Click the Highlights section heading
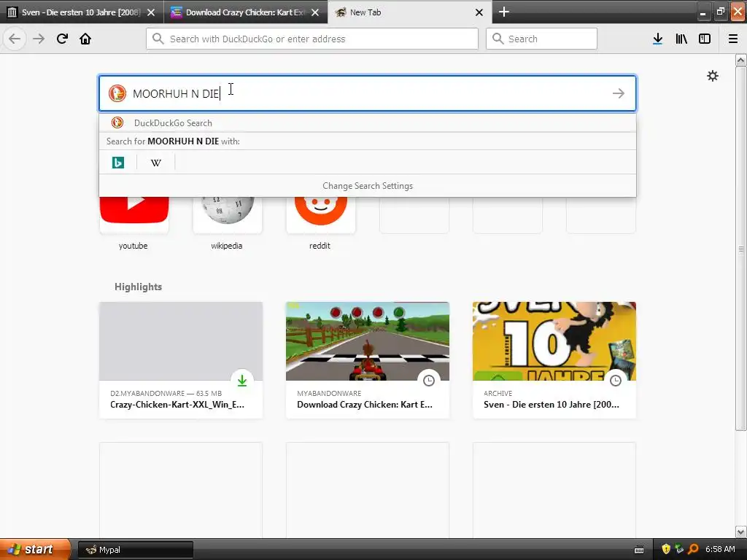Screen dimensions: 747x560 point(138,287)
